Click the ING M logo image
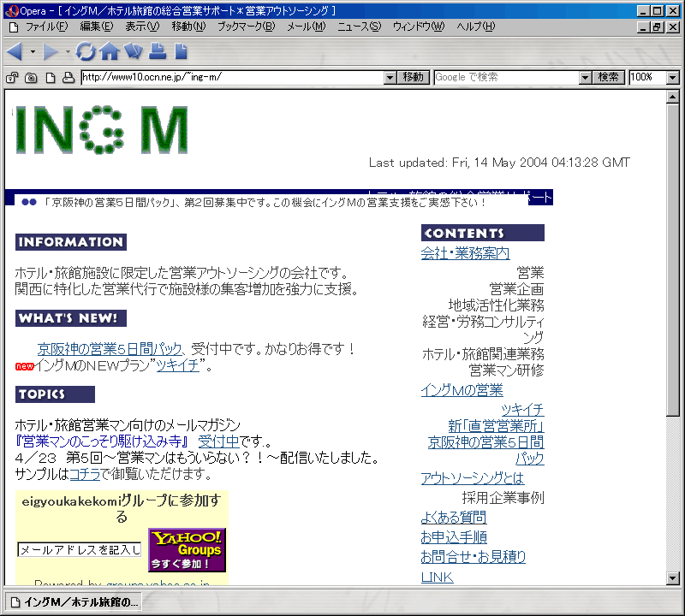The image size is (685, 616). click(101, 130)
